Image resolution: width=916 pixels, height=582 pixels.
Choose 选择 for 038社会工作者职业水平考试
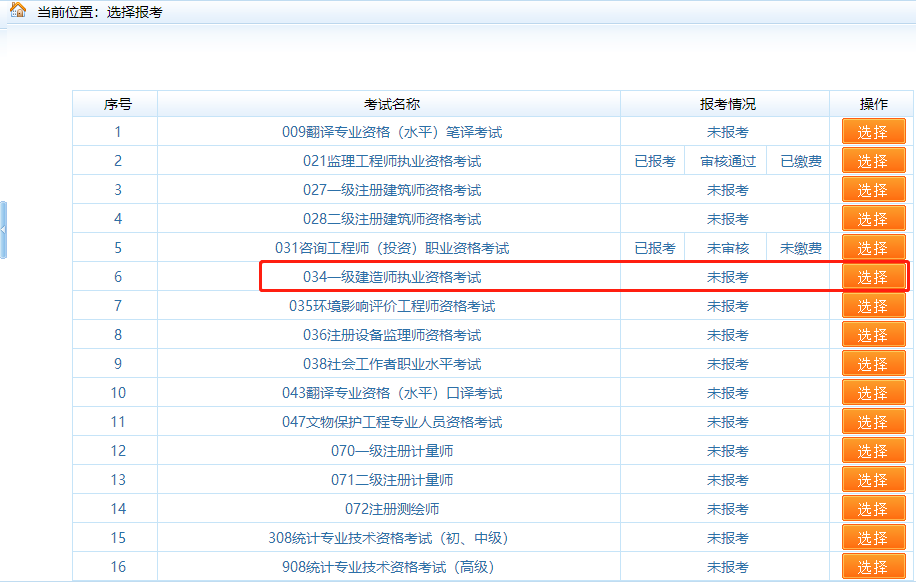[872, 364]
